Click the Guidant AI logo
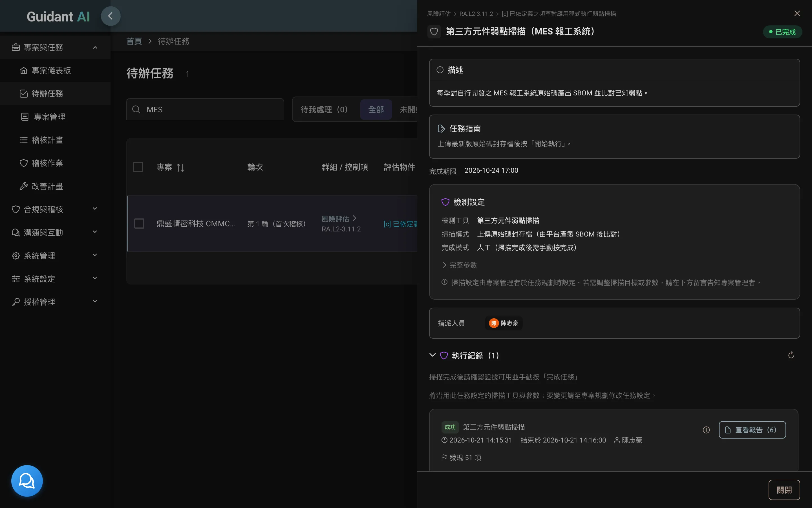This screenshot has height=508, width=812. coord(58,16)
